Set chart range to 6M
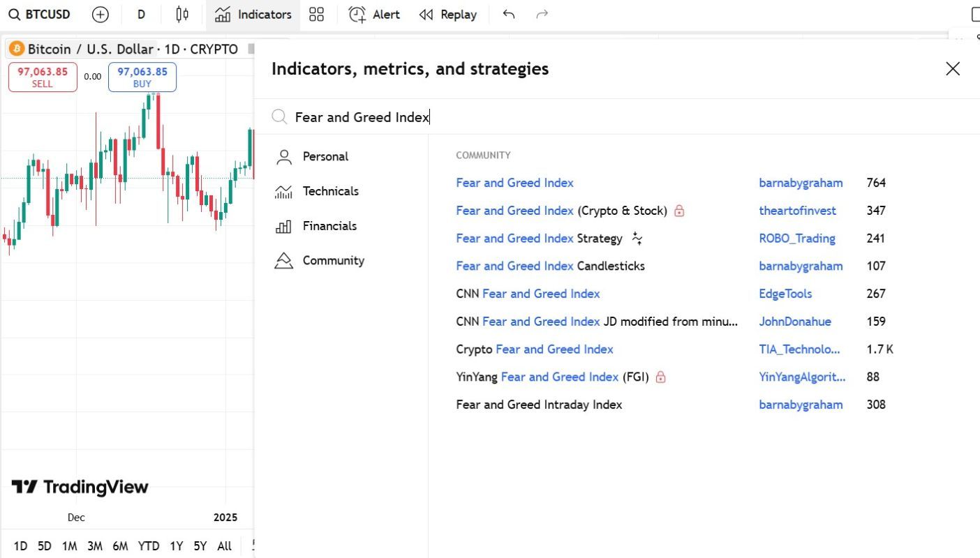Image resolution: width=980 pixels, height=558 pixels. pyautogui.click(x=120, y=546)
